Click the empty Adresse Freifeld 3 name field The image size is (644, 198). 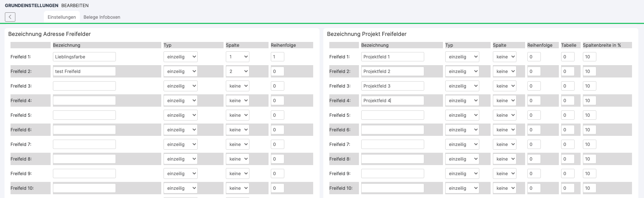(x=84, y=86)
